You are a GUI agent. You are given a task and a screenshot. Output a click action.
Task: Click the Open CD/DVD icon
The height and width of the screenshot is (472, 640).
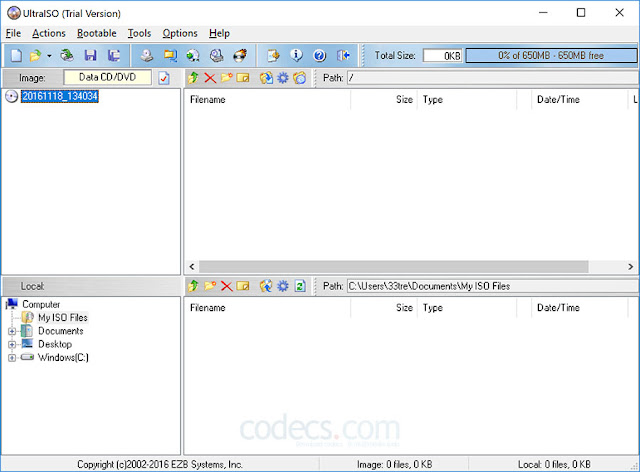click(67, 55)
